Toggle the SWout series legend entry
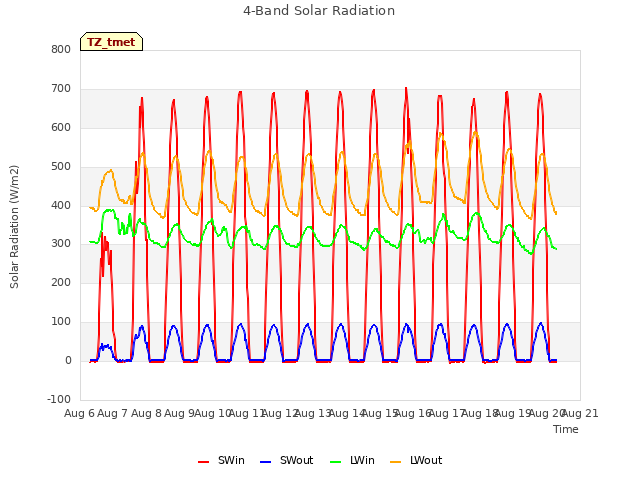Image resolution: width=640 pixels, height=480 pixels. coord(287,460)
